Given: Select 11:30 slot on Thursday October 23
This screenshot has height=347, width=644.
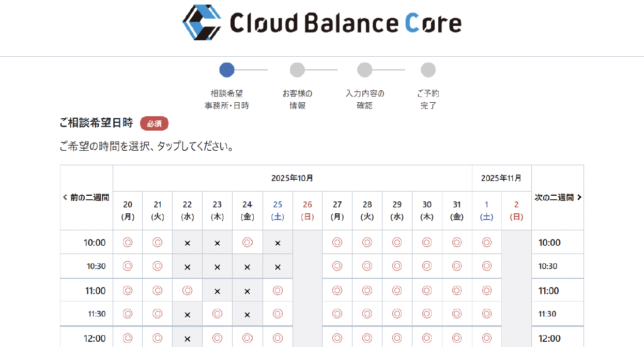Looking at the screenshot, I should [218, 313].
